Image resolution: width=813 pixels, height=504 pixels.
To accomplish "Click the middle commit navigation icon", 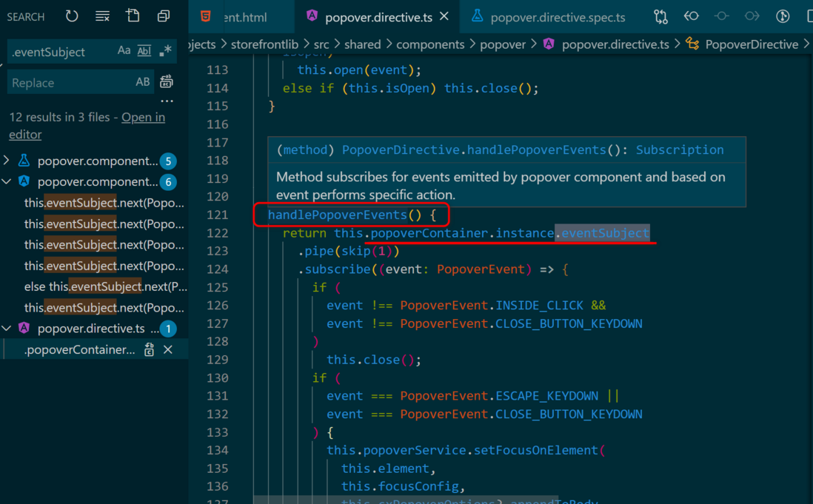I will (x=722, y=16).
